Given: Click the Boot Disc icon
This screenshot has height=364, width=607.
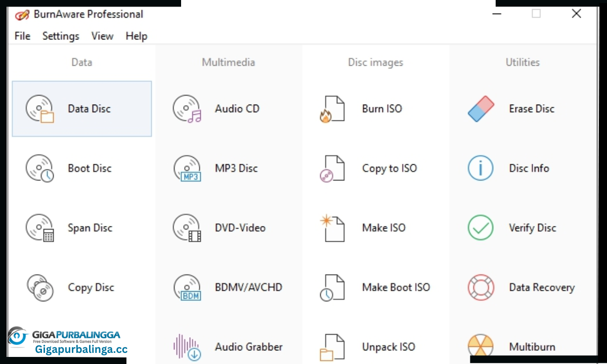Looking at the screenshot, I should (40, 168).
